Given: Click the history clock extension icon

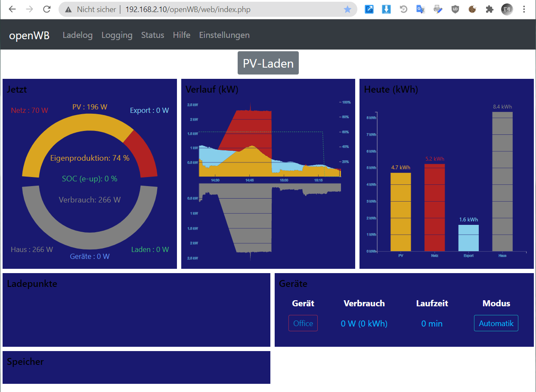Looking at the screenshot, I should click(x=403, y=9).
